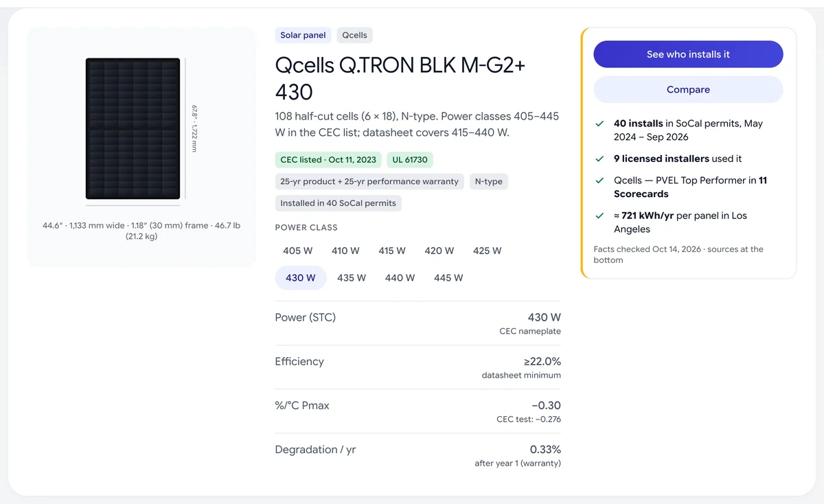
Task: Click the selected 430 W power class chip
Action: tap(301, 278)
